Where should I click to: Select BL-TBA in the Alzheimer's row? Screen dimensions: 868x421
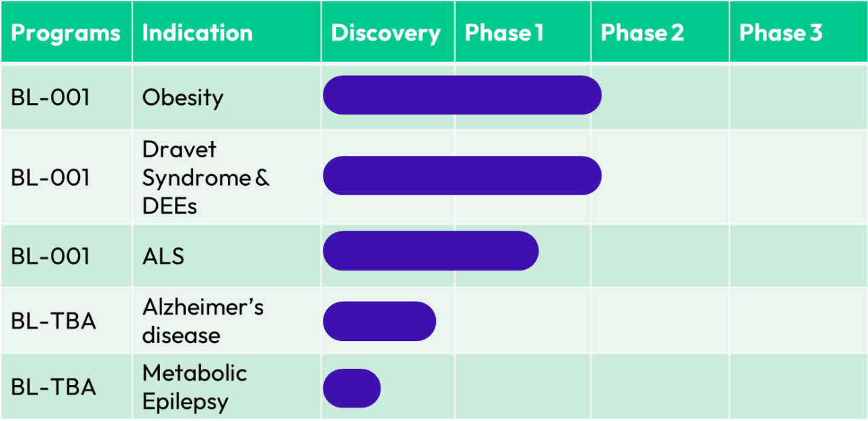tap(54, 321)
